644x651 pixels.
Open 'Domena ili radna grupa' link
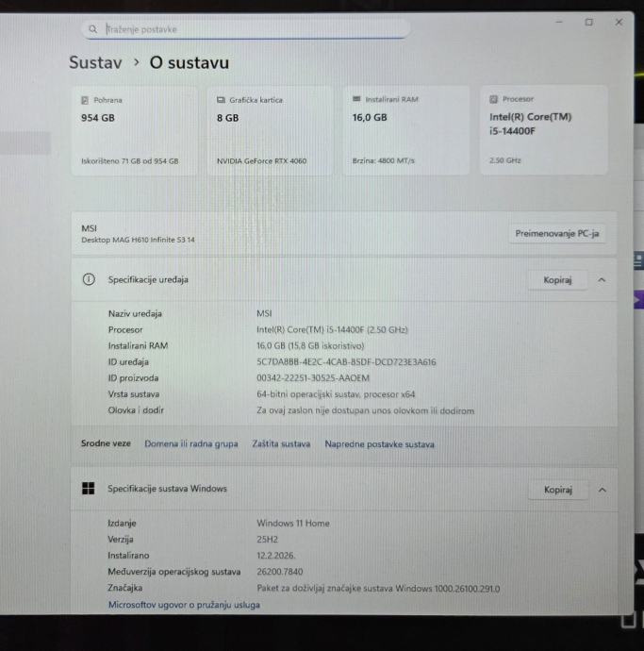tap(191, 443)
